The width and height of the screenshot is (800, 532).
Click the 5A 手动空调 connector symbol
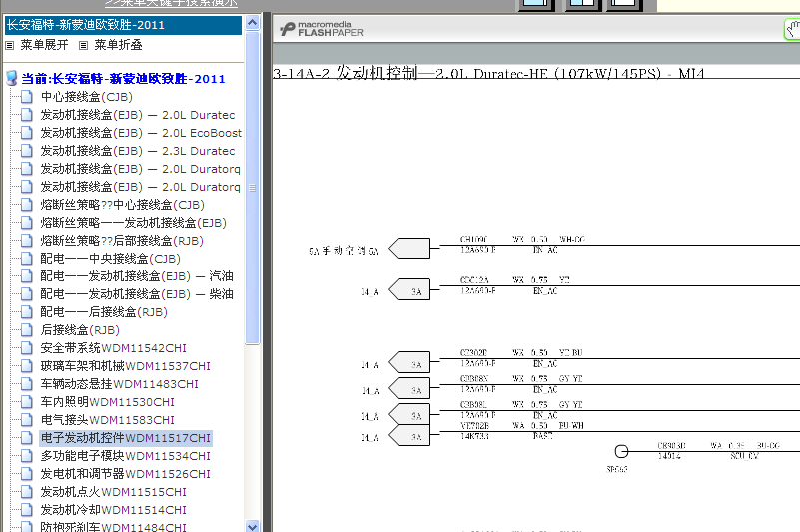pos(409,249)
